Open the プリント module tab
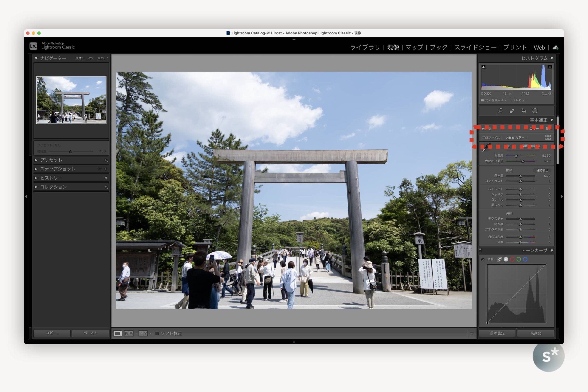This screenshot has width=588, height=392. tap(515, 47)
